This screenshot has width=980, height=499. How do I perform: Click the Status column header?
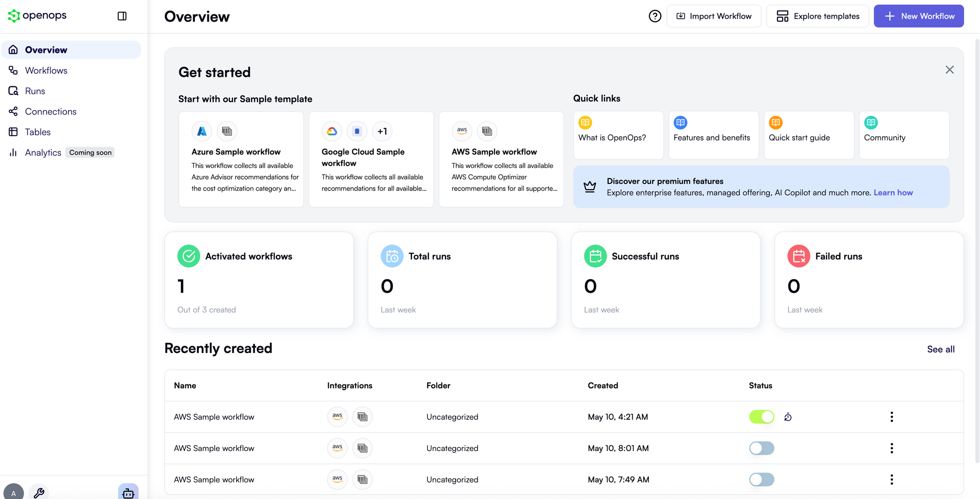click(x=760, y=385)
